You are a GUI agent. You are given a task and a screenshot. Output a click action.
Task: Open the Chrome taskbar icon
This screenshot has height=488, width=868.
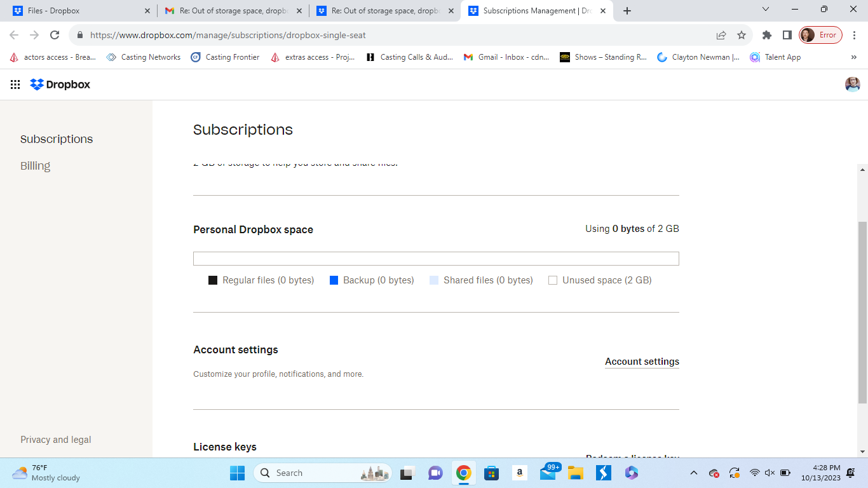pyautogui.click(x=463, y=473)
